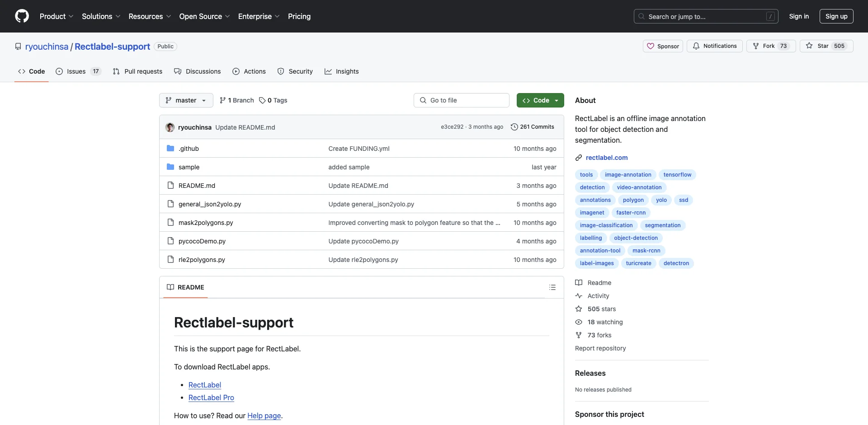Click the README.md file icon
This screenshot has width=868, height=425.
(x=170, y=185)
